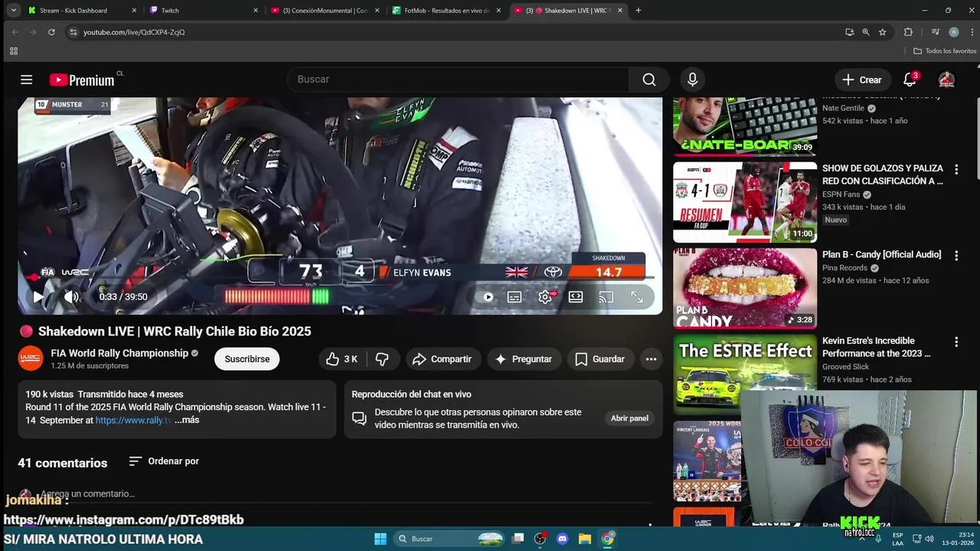
Task: Click the search magnifier button
Action: coord(649,80)
